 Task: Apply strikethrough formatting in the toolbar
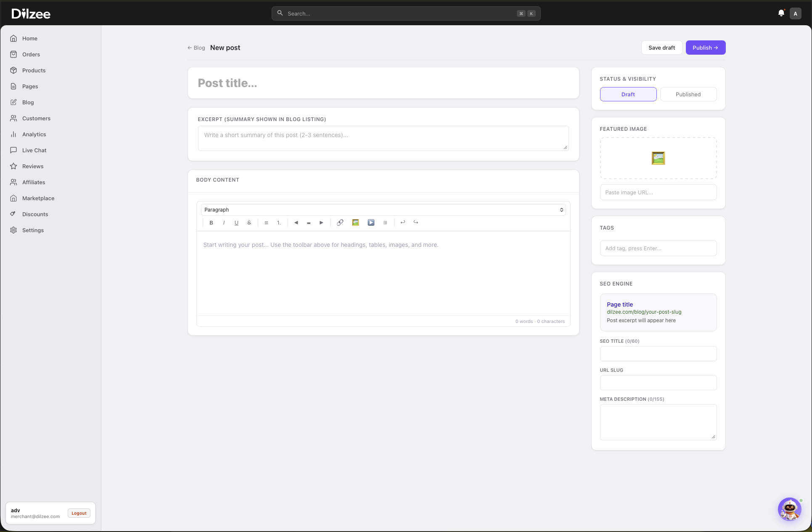tap(249, 223)
